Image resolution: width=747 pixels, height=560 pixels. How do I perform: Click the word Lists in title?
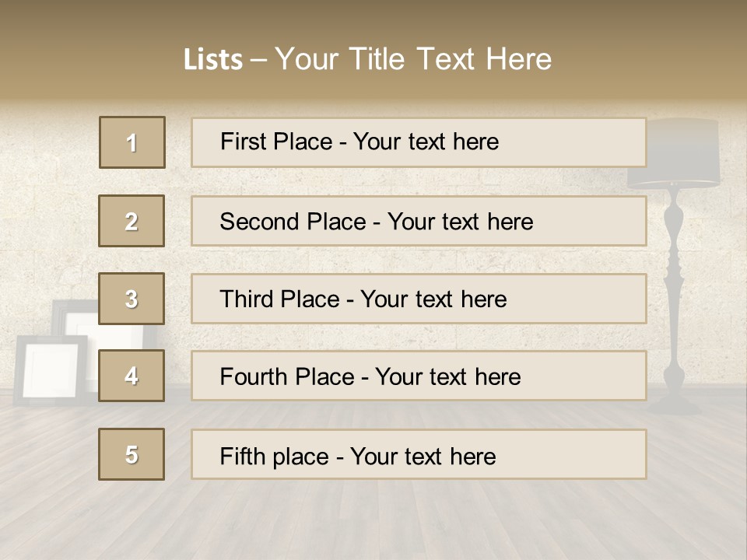[x=213, y=60]
